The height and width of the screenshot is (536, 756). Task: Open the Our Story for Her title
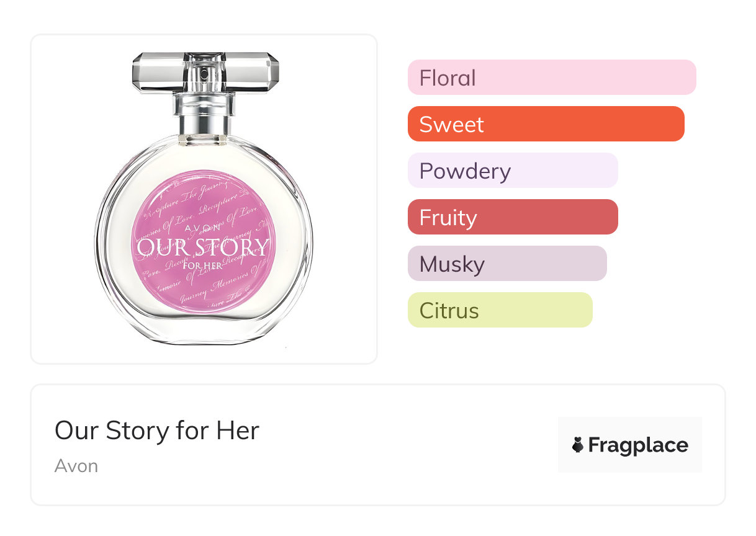[x=156, y=431]
